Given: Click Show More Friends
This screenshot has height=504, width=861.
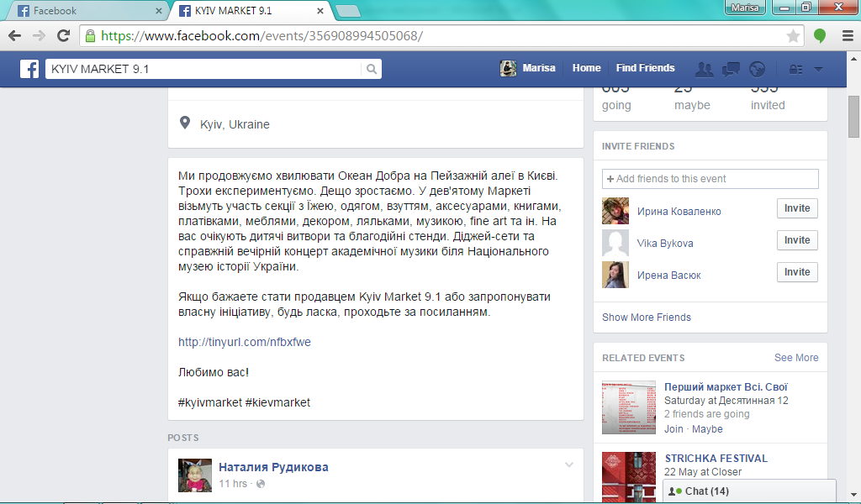Looking at the screenshot, I should point(647,318).
